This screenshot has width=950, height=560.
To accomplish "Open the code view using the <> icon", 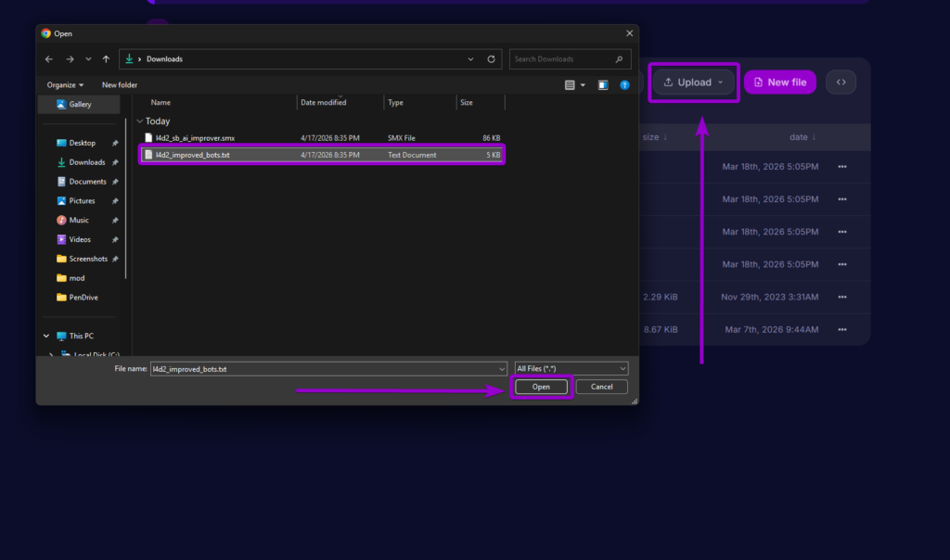I will [841, 82].
